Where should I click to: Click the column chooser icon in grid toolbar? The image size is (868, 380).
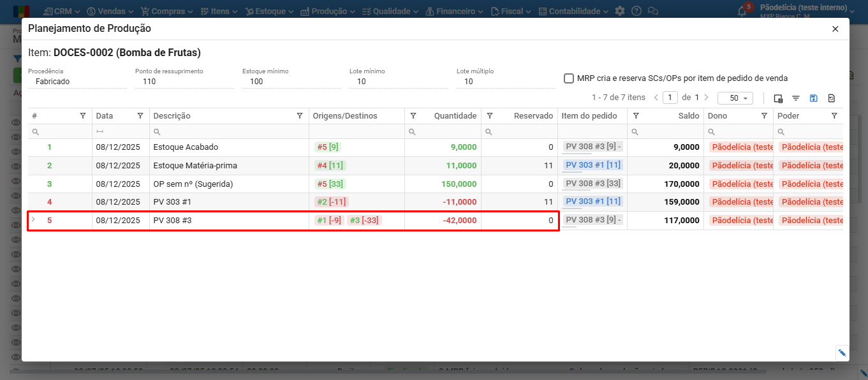click(778, 98)
